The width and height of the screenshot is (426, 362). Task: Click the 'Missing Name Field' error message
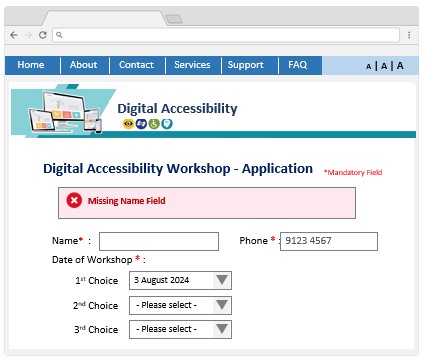127,201
